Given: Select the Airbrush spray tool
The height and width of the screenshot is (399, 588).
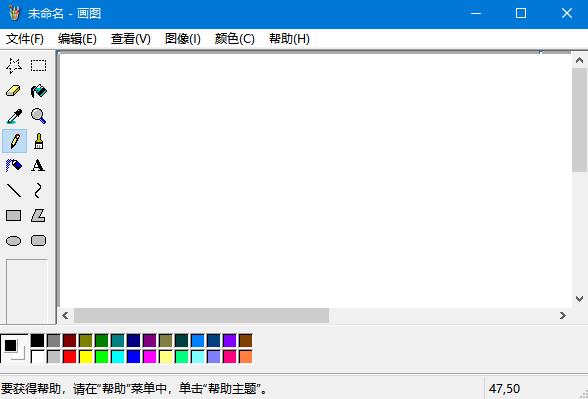Looking at the screenshot, I should click(14, 166).
